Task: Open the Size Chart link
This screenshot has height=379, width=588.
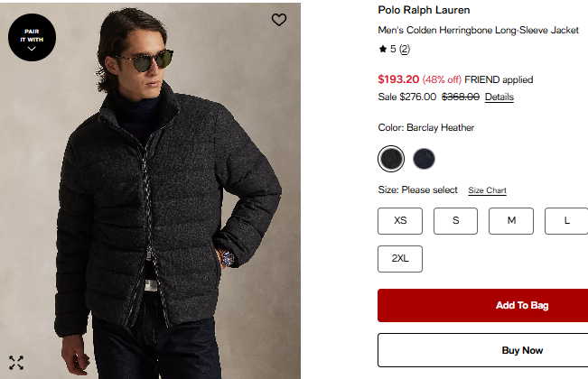Action: click(x=487, y=190)
